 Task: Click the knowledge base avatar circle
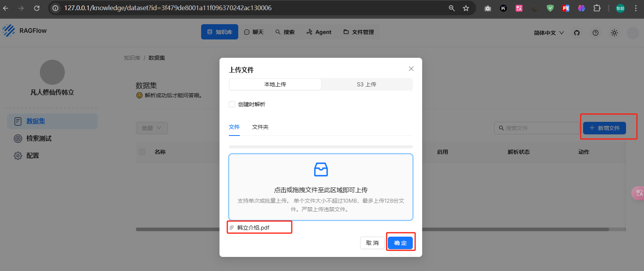52,72
